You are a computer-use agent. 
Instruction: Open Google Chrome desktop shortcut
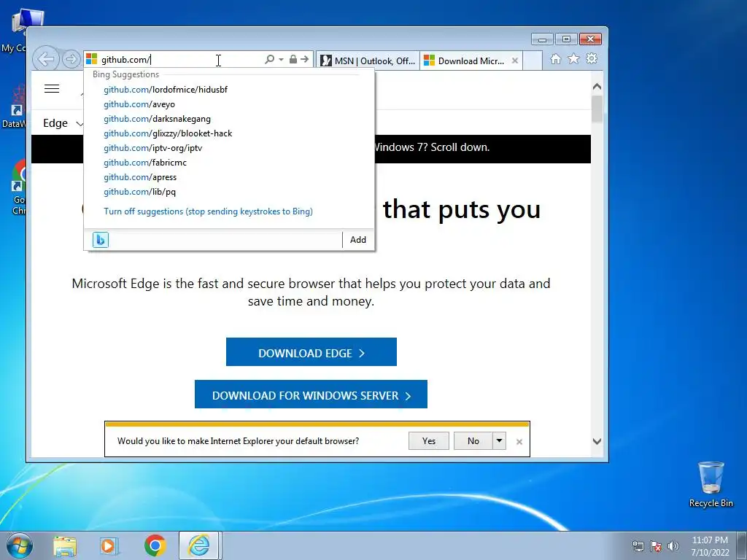pyautogui.click(x=19, y=187)
